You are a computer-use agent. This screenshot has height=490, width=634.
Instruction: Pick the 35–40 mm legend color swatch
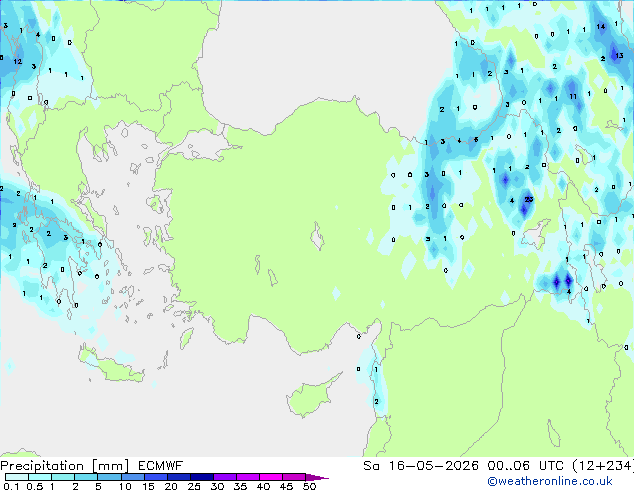point(247,477)
